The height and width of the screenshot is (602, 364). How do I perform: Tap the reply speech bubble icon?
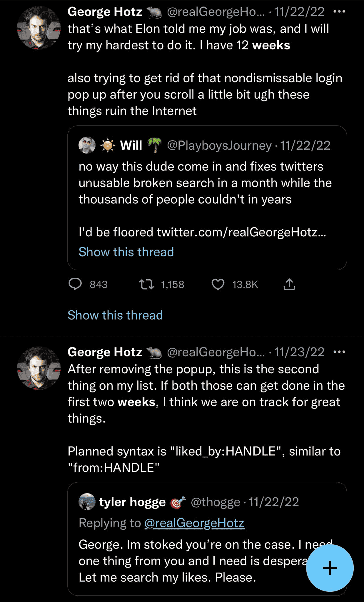coord(75,284)
